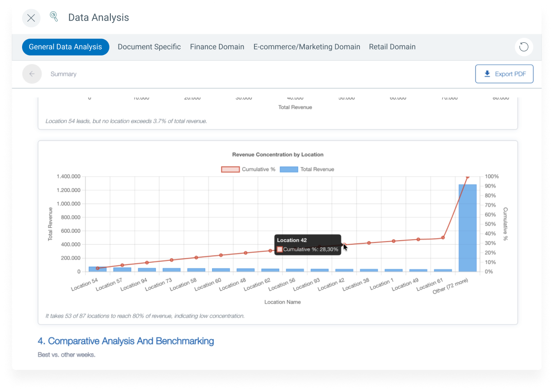Click the Export PDF download icon
The height and width of the screenshot is (392, 554).
487,74
